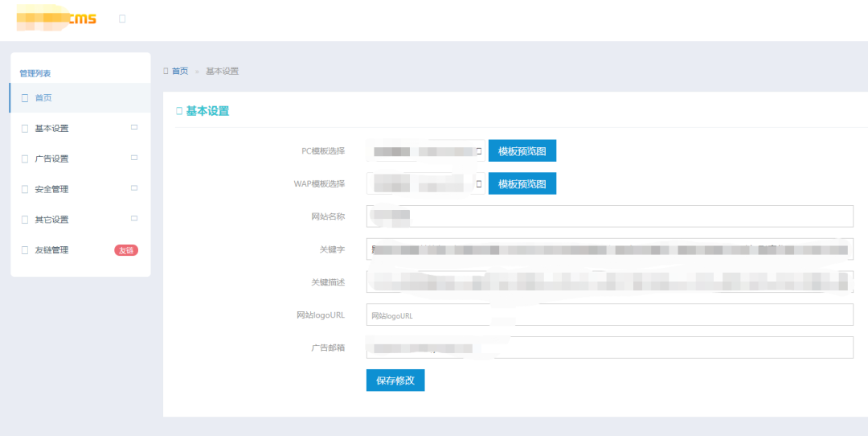Screen dimensions: 868x436
Task: Click the red 友链 badge in the sidebar
Action: pyautogui.click(x=126, y=250)
